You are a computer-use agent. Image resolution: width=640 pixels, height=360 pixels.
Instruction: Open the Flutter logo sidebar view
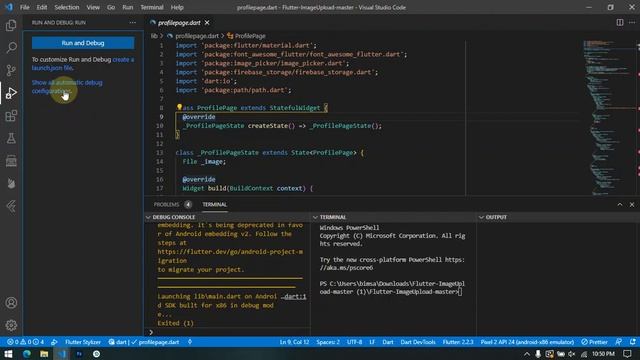11,206
